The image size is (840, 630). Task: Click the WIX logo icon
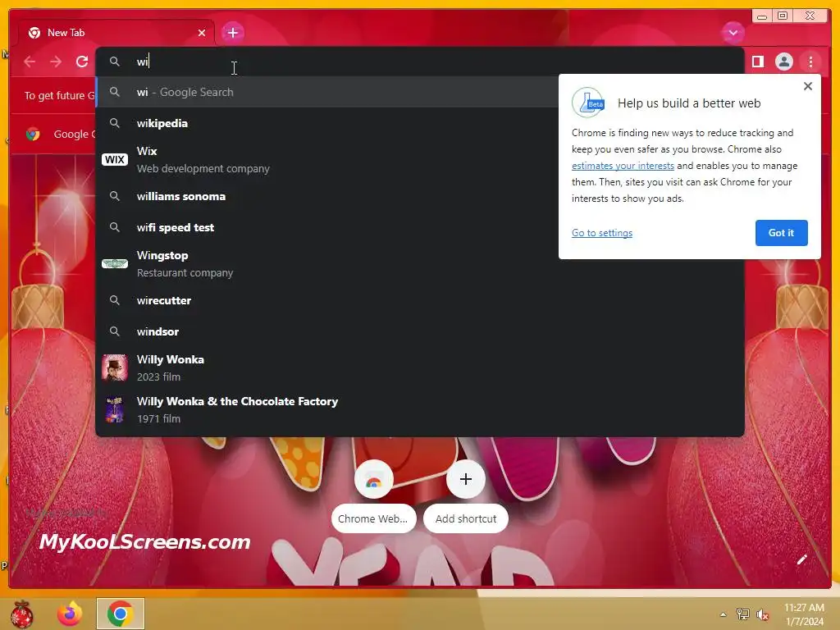pos(115,160)
